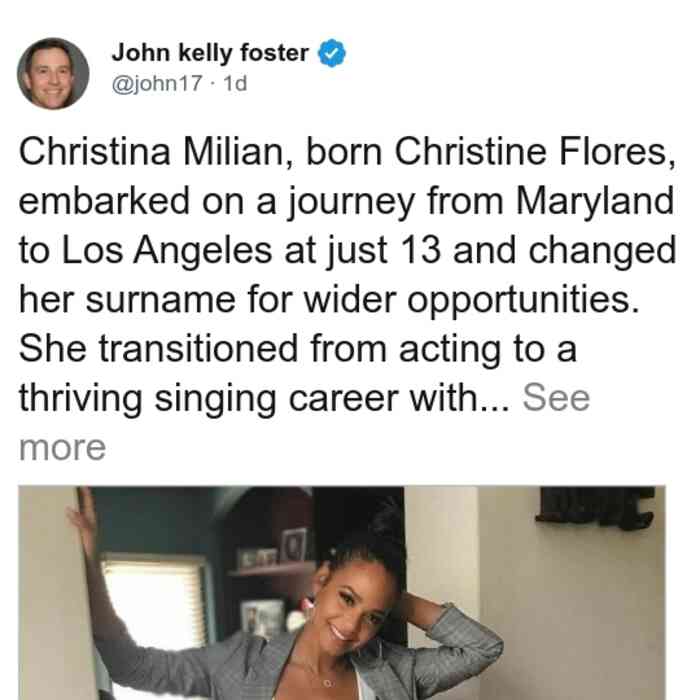Click the 'Los Angeles' text in the post
Viewport: 700px width, 700px height.
(167, 250)
